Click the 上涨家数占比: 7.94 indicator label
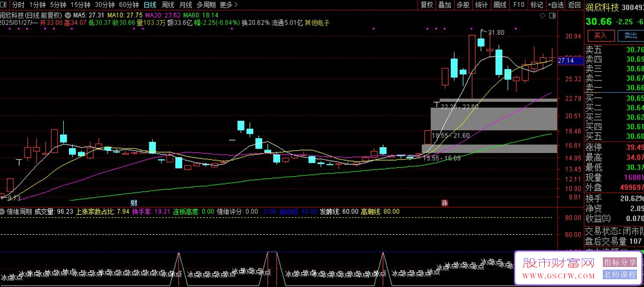Viewport: 644px width, 287px height. 102,212
